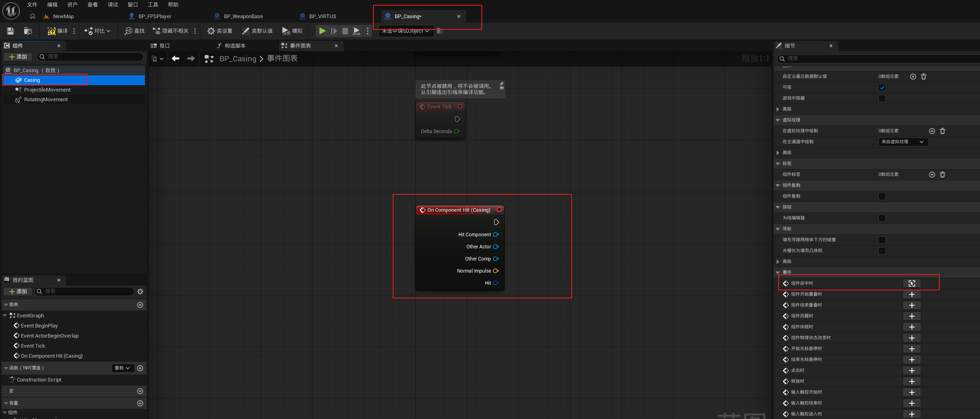The height and width of the screenshot is (419, 980).
Task: Collapse the 虚拟纹理 section
Action: coord(778,120)
